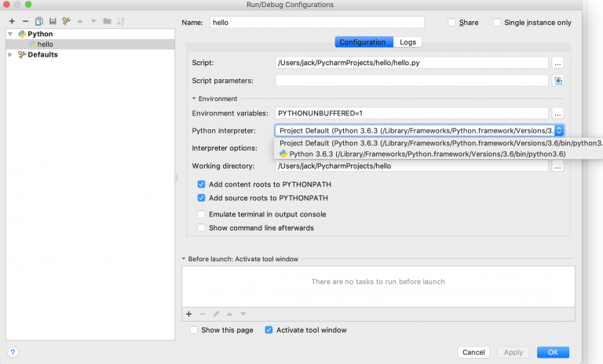Switch to the Logs tab
Screen dimensions: 603x364
point(407,42)
